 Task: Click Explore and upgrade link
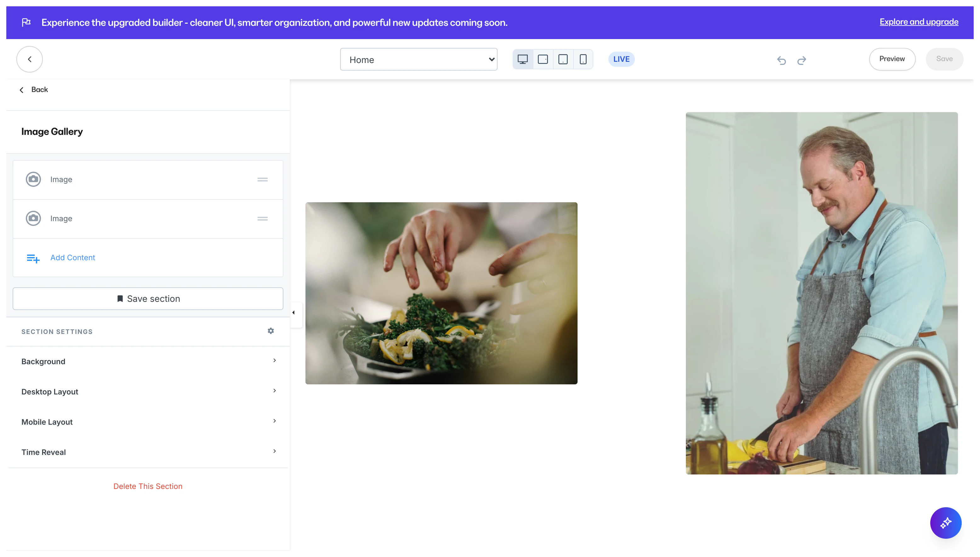click(919, 22)
